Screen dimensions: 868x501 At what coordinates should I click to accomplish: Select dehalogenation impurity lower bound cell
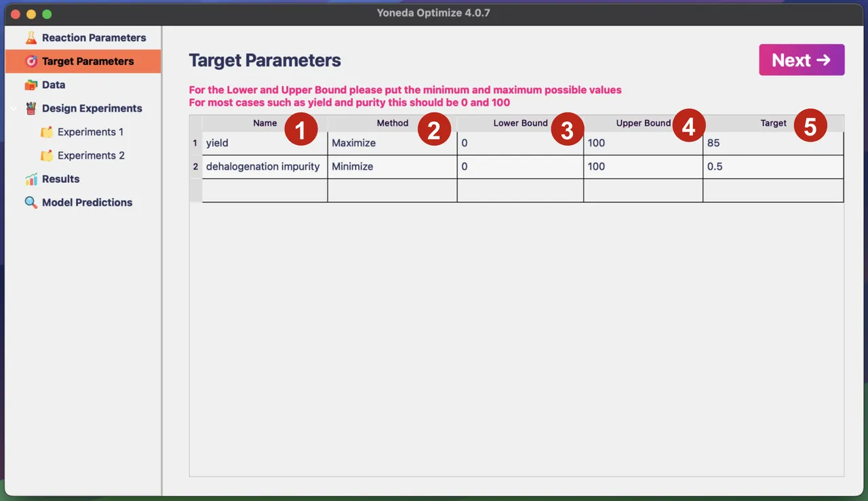(x=520, y=167)
